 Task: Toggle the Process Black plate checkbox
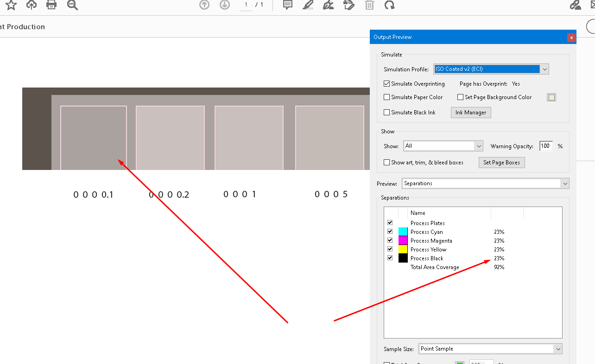coord(390,258)
